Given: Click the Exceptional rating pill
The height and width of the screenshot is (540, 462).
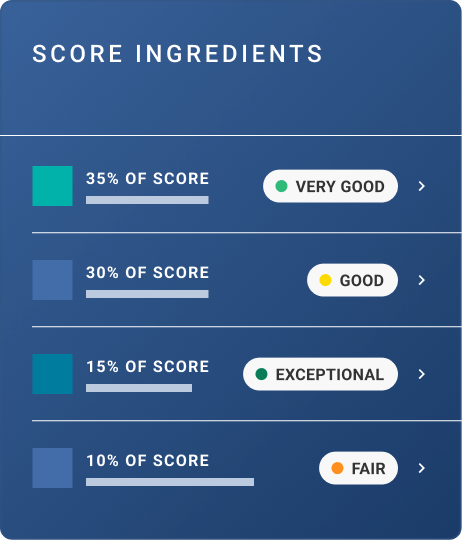Looking at the screenshot, I should click(x=321, y=374).
